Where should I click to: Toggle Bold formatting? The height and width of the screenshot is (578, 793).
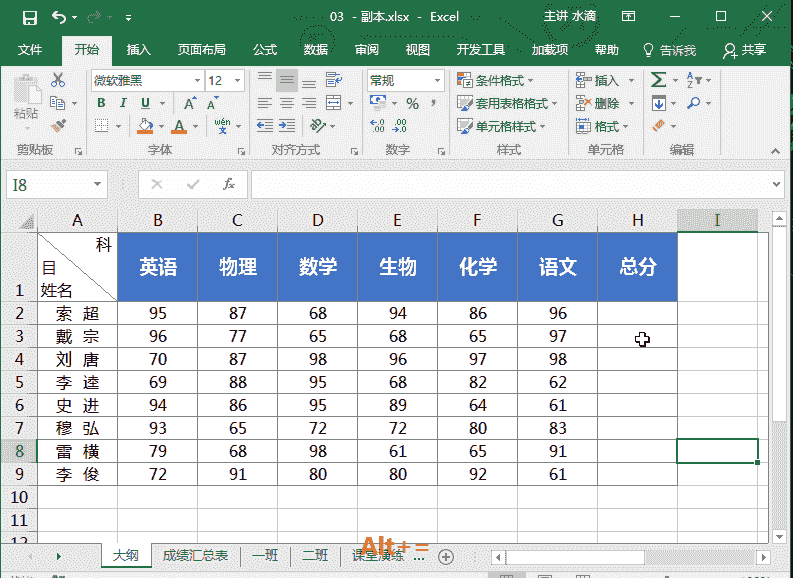[x=101, y=103]
